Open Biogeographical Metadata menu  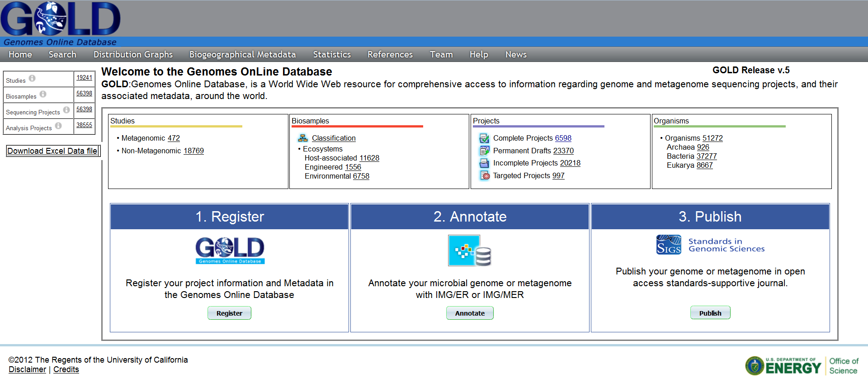242,54
